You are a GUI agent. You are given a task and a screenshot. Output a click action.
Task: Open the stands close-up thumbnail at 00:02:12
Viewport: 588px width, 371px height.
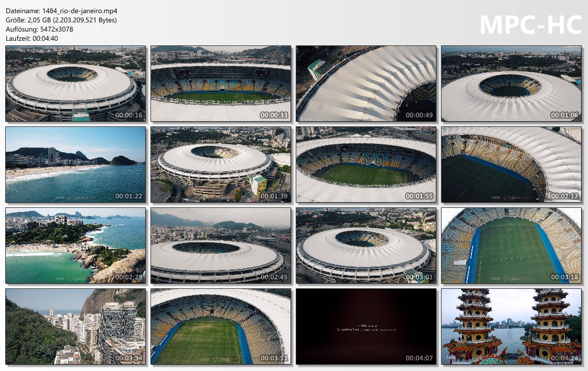tap(511, 165)
